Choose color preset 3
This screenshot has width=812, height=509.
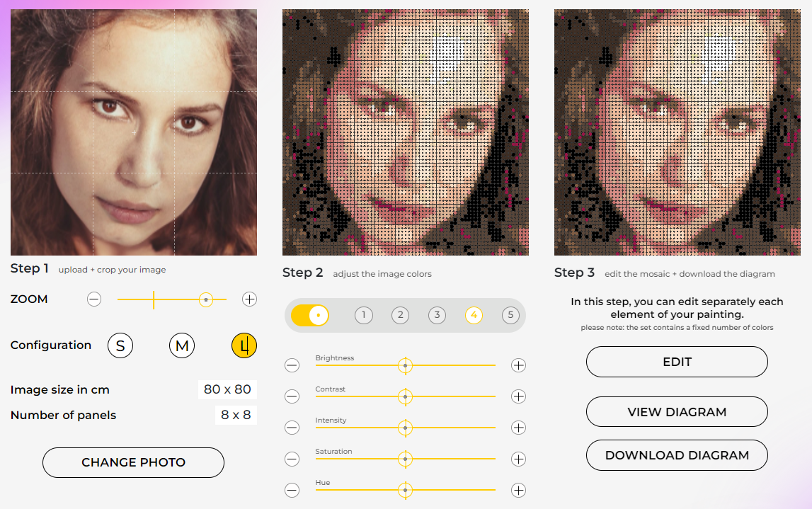(438, 315)
